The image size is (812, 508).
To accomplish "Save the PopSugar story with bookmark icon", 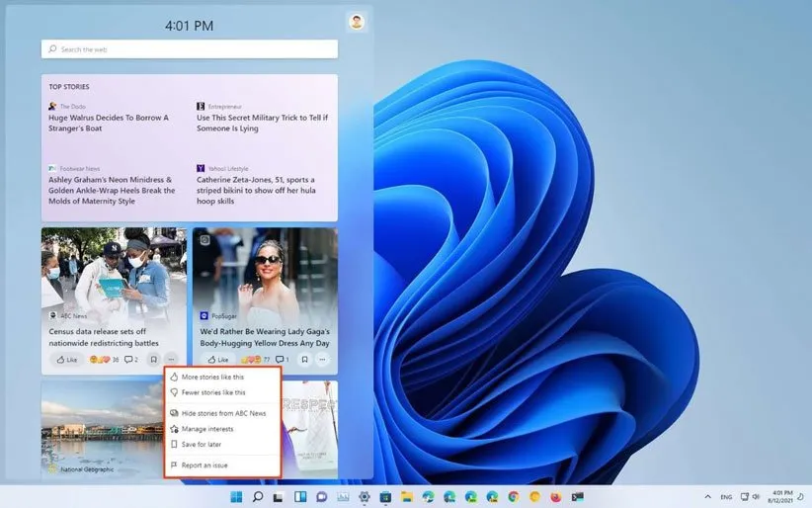I will pyautogui.click(x=304, y=360).
